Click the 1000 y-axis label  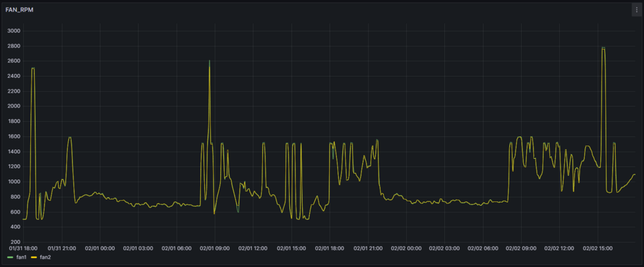[14, 182]
